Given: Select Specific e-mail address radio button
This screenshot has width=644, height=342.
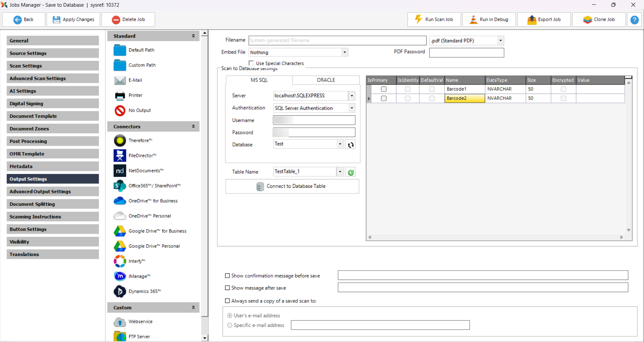Looking at the screenshot, I should [x=230, y=325].
